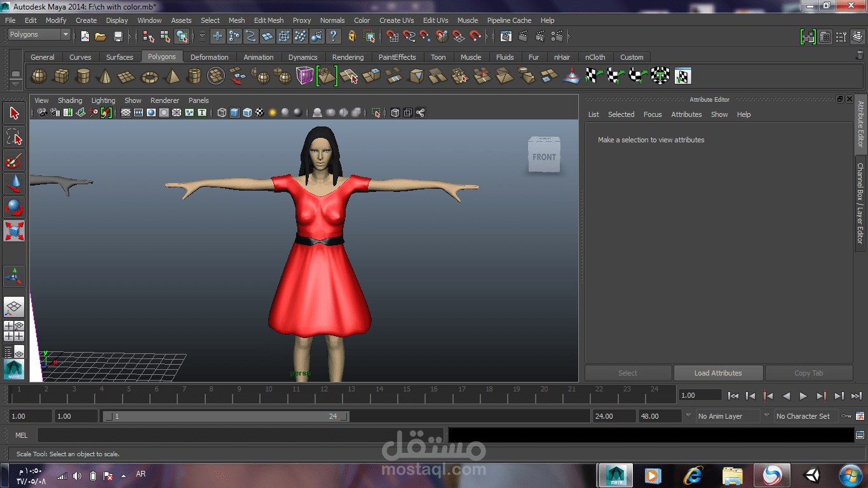The image size is (868, 488).
Task: Switch to the nCloth shelf tab
Action: click(595, 57)
